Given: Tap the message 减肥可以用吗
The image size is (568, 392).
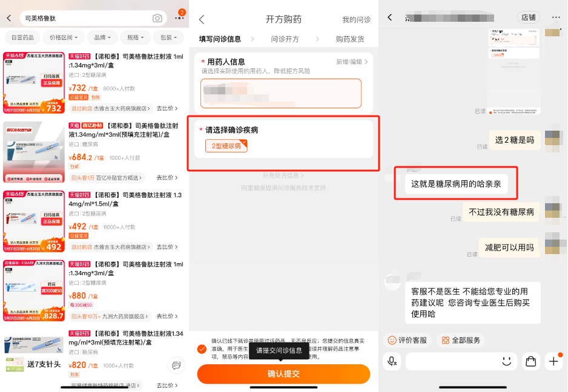Looking at the screenshot, I should tap(509, 247).
